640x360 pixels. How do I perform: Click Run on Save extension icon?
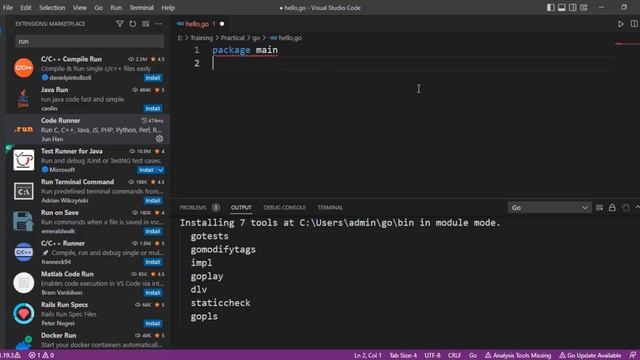click(x=23, y=221)
